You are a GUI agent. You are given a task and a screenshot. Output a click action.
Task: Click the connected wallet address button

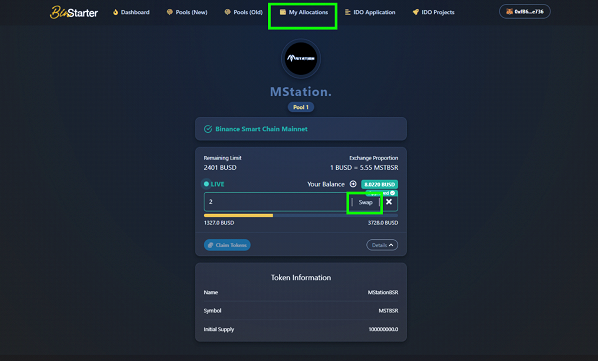click(x=525, y=11)
